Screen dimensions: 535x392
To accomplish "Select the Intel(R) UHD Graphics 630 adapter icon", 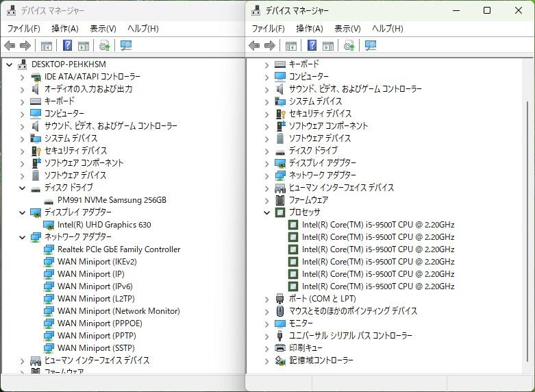I will point(49,225).
